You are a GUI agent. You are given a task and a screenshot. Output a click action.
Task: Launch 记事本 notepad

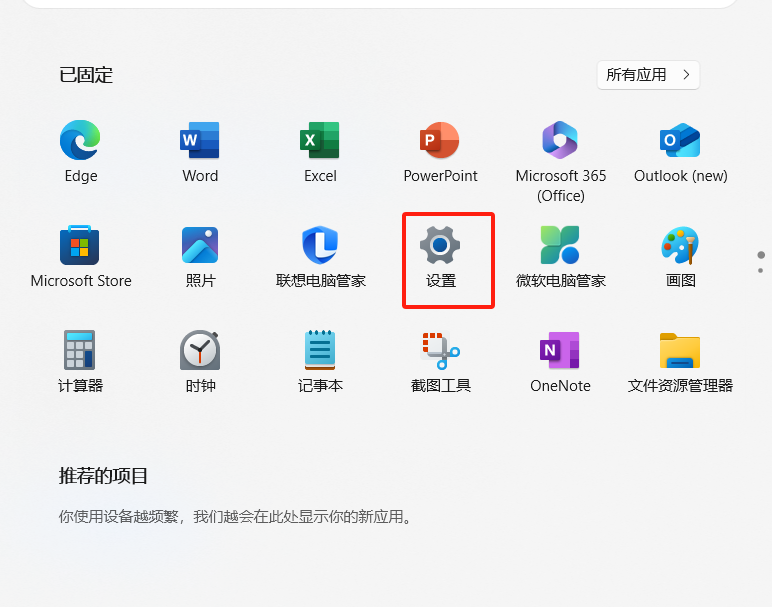[x=320, y=362]
